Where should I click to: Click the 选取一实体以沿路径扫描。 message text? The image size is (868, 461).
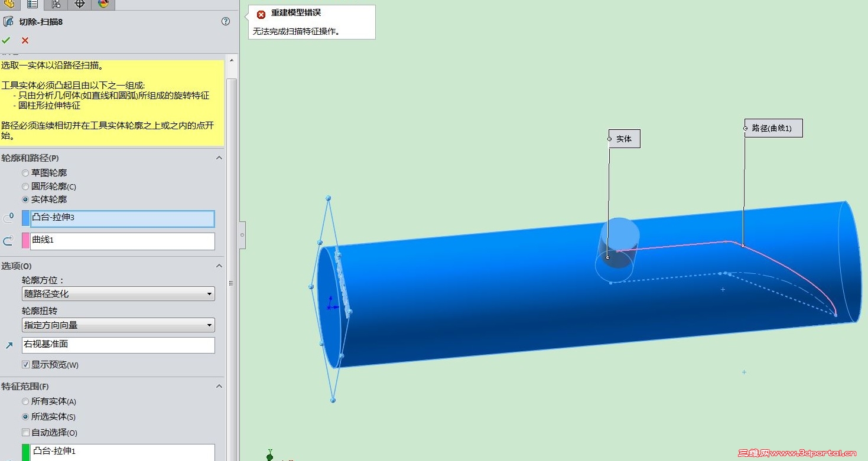(53, 66)
